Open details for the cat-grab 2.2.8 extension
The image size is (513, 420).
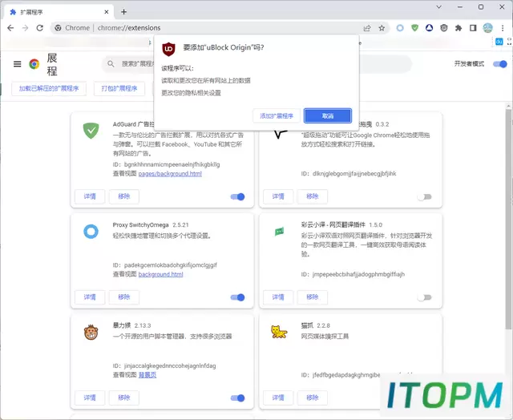(x=278, y=398)
